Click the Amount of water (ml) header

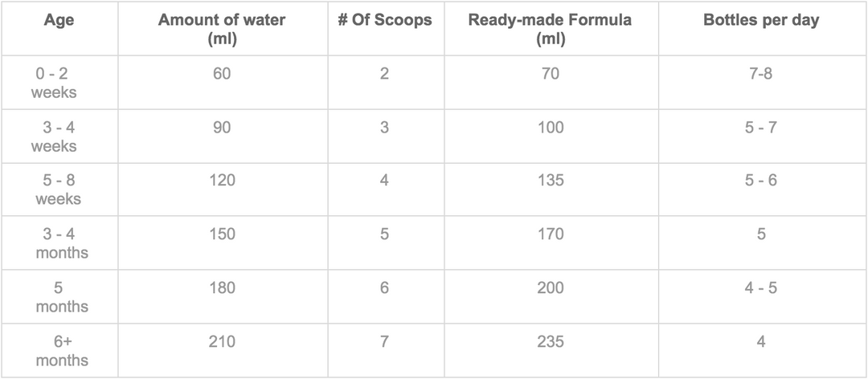click(221, 30)
